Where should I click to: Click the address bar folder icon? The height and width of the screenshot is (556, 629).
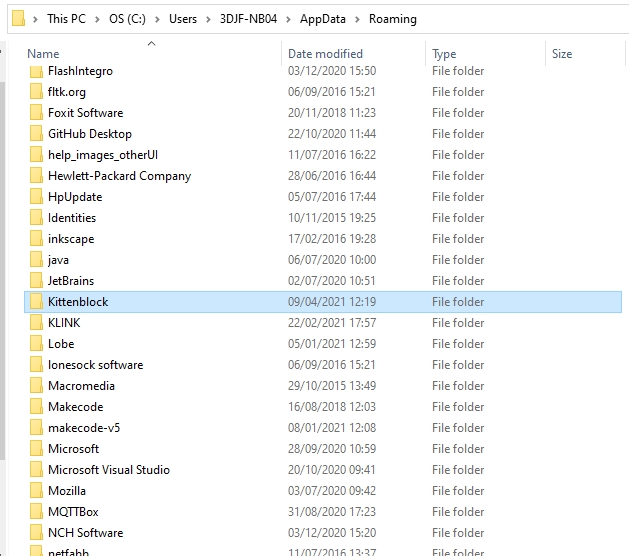(x=17, y=19)
